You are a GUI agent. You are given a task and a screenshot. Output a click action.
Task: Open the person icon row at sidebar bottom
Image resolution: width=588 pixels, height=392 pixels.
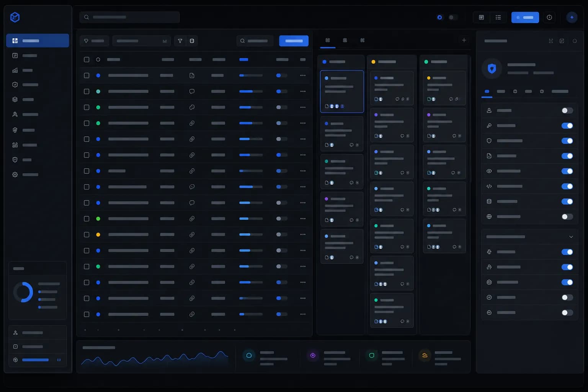38,333
